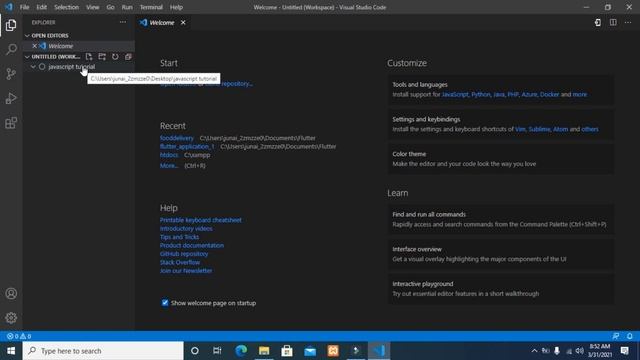Open the File menu
The width and height of the screenshot is (640, 360).
(24, 7)
